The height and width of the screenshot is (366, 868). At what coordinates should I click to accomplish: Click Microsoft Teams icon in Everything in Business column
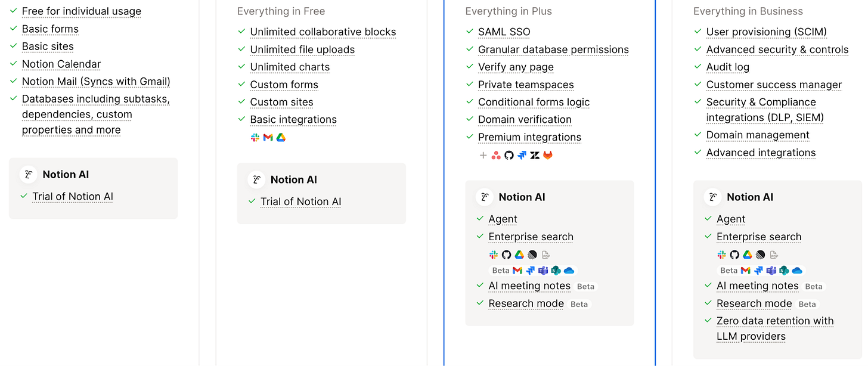pos(771,271)
